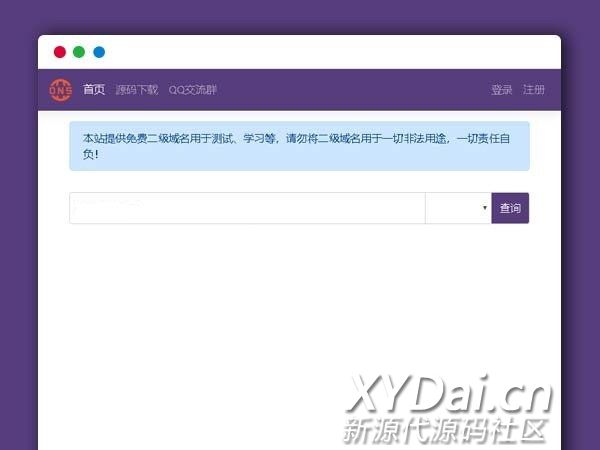Open the QQ交流群 navigation link
The height and width of the screenshot is (450, 600).
(x=193, y=90)
